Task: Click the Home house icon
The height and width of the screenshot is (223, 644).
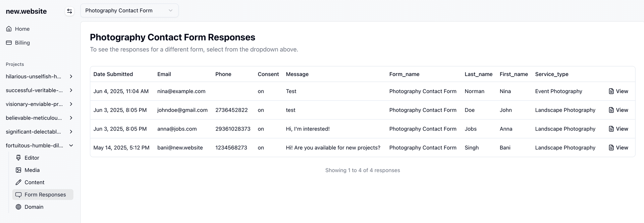Action: tap(9, 29)
